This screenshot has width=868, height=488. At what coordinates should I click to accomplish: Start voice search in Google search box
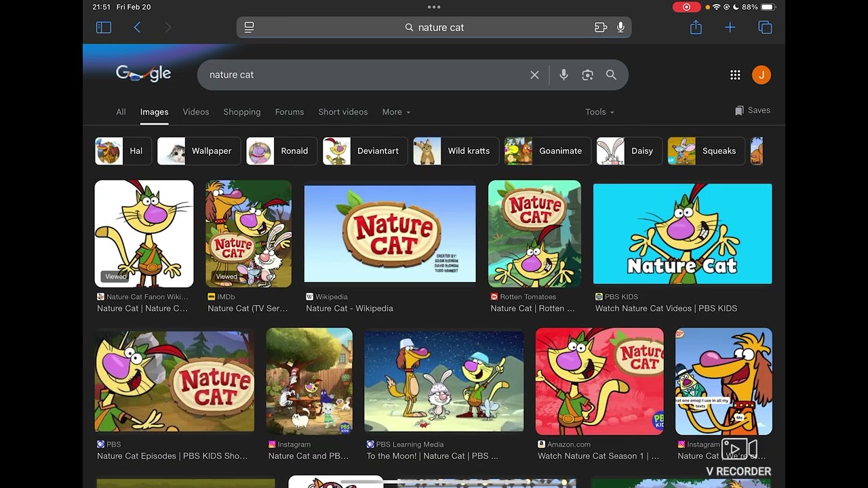(564, 75)
